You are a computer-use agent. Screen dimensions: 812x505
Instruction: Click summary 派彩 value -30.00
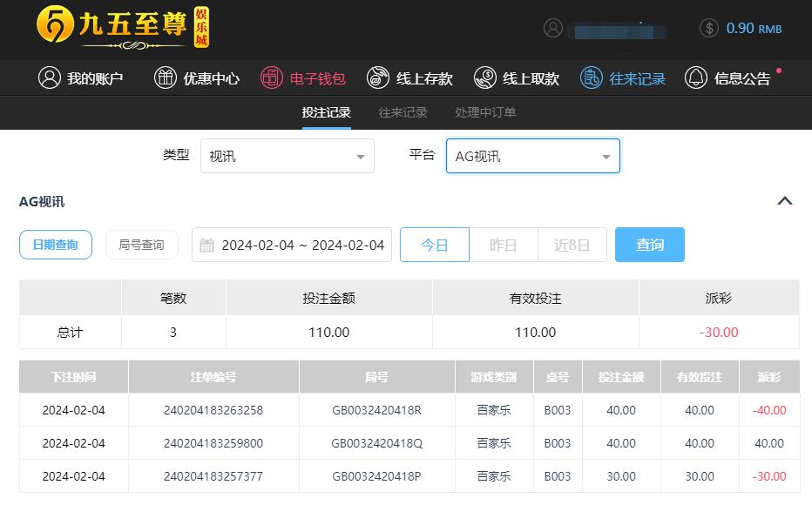(x=719, y=333)
